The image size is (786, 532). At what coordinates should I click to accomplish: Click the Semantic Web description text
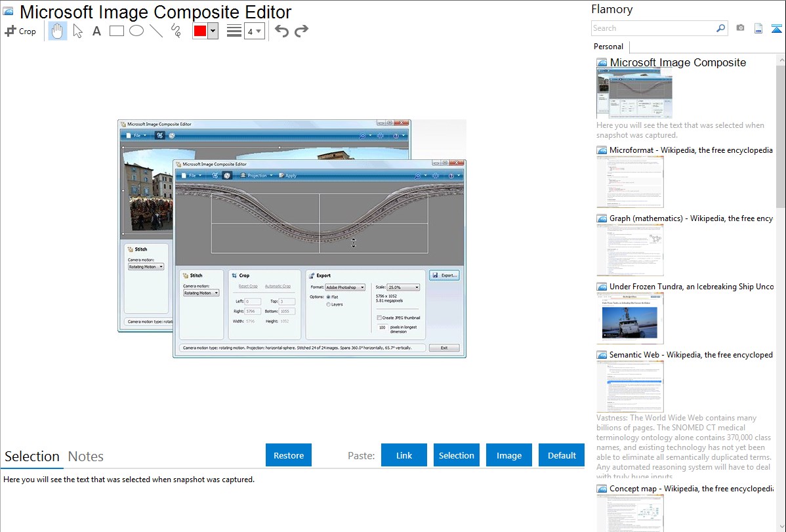(684, 447)
